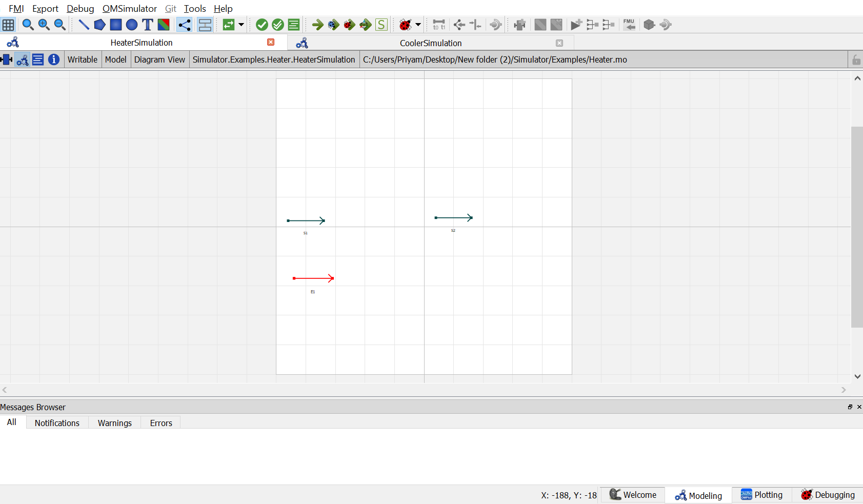
Task: Float the Messages Browser panel
Action: click(x=850, y=407)
